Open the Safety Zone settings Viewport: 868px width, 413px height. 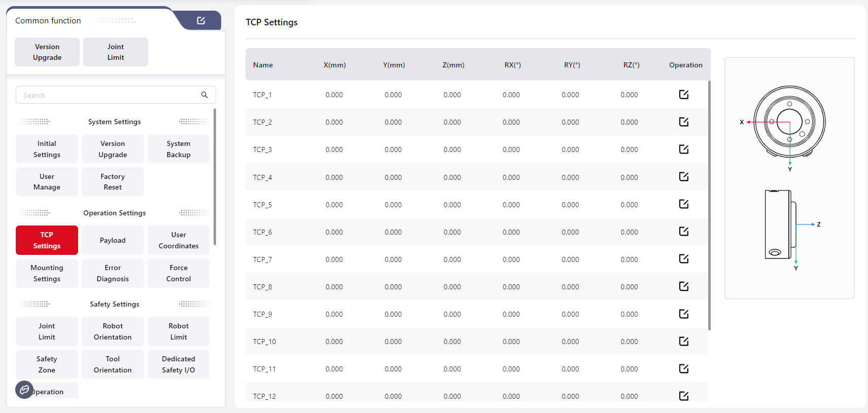click(47, 364)
